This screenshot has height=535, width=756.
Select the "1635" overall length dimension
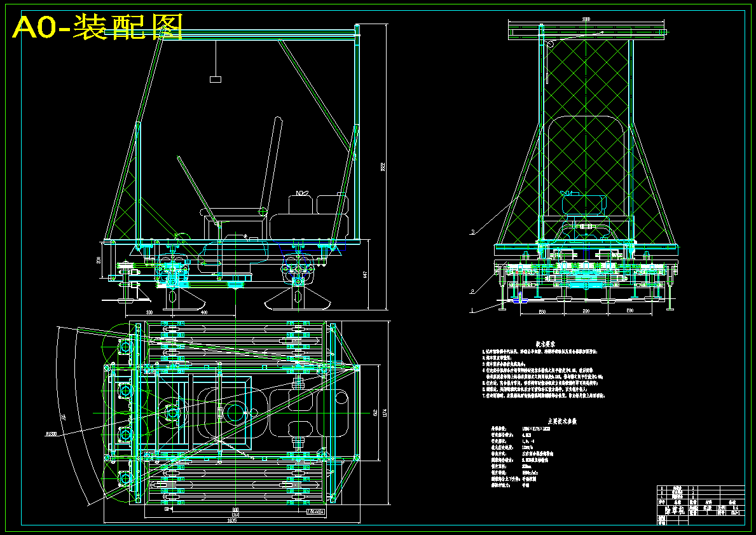(232, 520)
